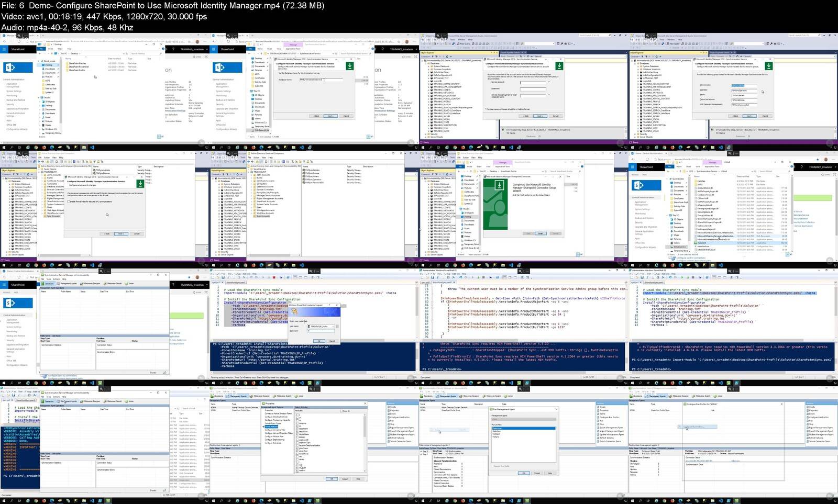Click green download icon in service account dialog frame
Screen dimensions: 838x504
[559, 66]
